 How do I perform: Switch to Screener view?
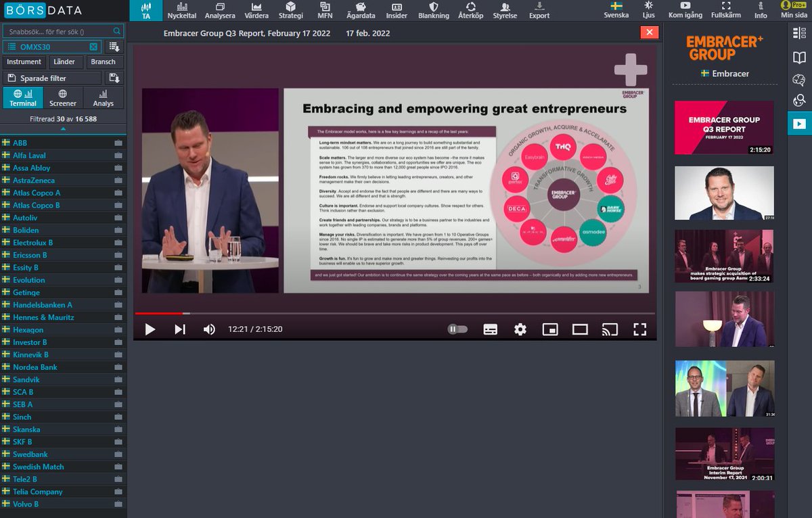(x=63, y=97)
